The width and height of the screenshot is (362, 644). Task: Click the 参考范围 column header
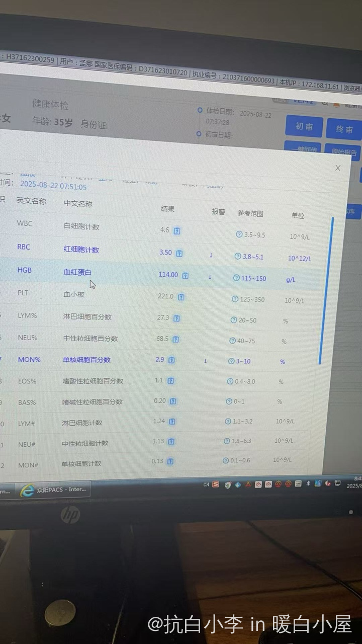[x=250, y=213]
